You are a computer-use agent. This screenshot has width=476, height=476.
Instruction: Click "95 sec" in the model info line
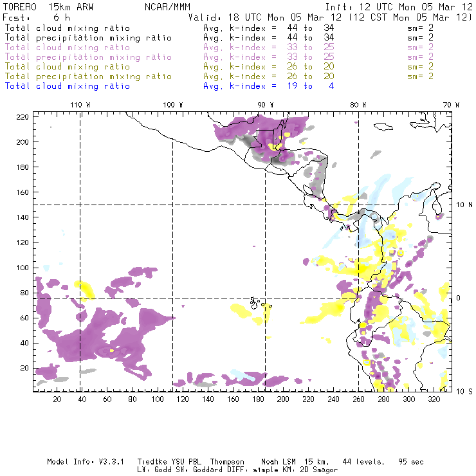pos(411,462)
